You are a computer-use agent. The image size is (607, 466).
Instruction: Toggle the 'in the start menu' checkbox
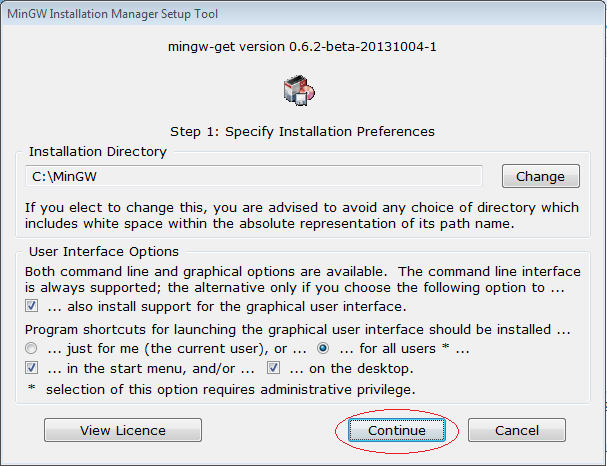(31, 368)
